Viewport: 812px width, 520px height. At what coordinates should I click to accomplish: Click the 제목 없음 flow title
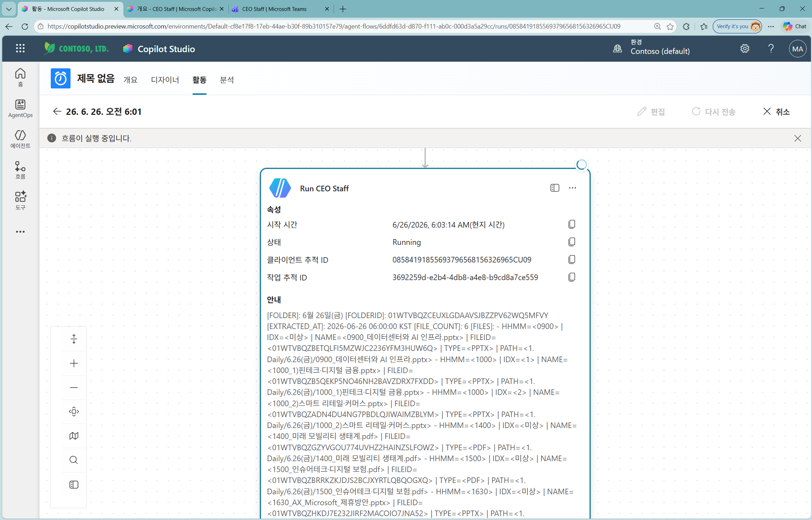[96, 79]
